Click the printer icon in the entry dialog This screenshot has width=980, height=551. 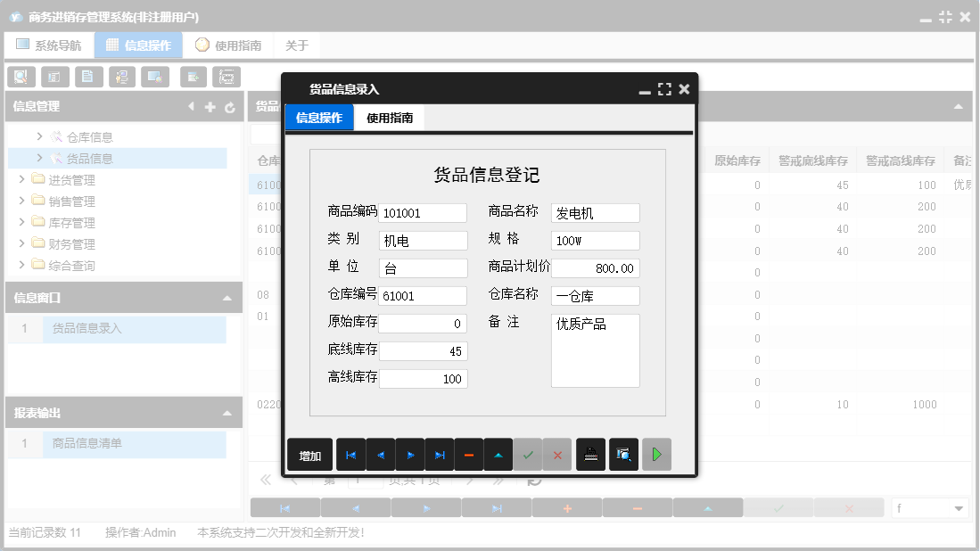pos(590,455)
